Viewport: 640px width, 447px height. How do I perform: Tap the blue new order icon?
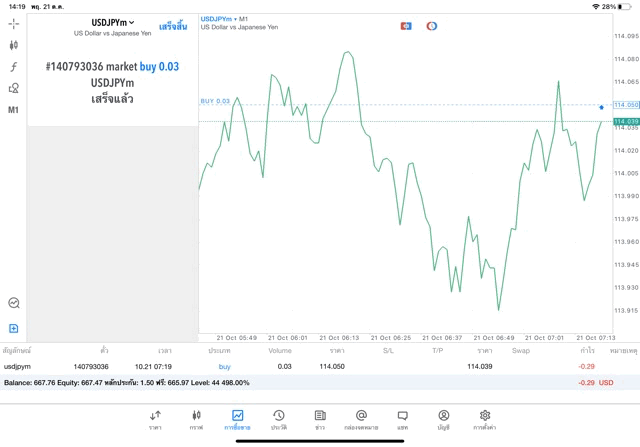[x=14, y=328]
